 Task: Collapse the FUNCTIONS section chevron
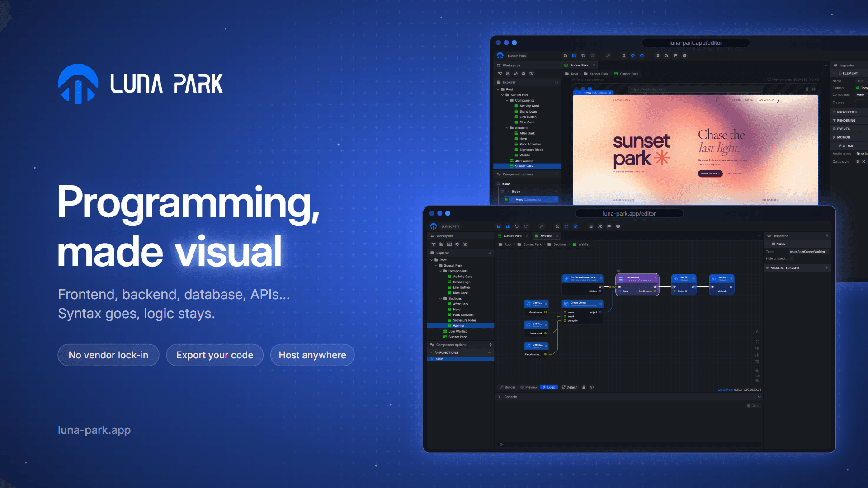coord(431,353)
